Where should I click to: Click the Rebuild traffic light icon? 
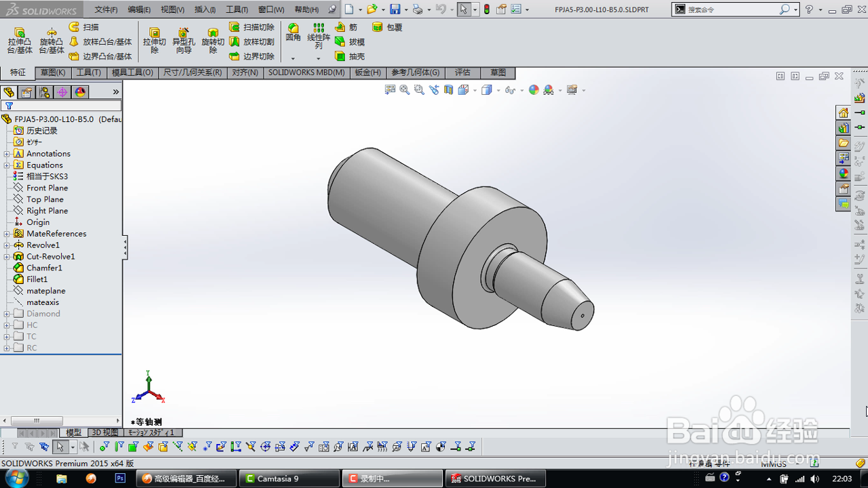click(486, 9)
